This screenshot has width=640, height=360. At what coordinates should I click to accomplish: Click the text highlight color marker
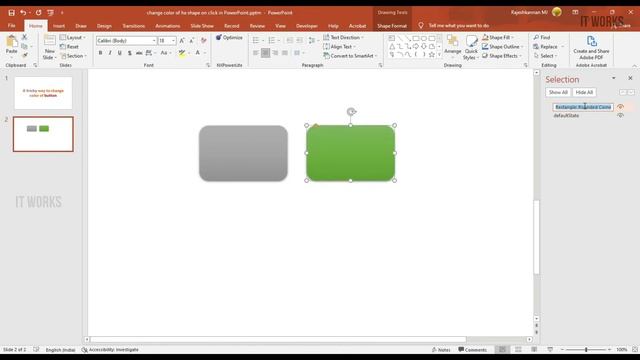tap(182, 53)
